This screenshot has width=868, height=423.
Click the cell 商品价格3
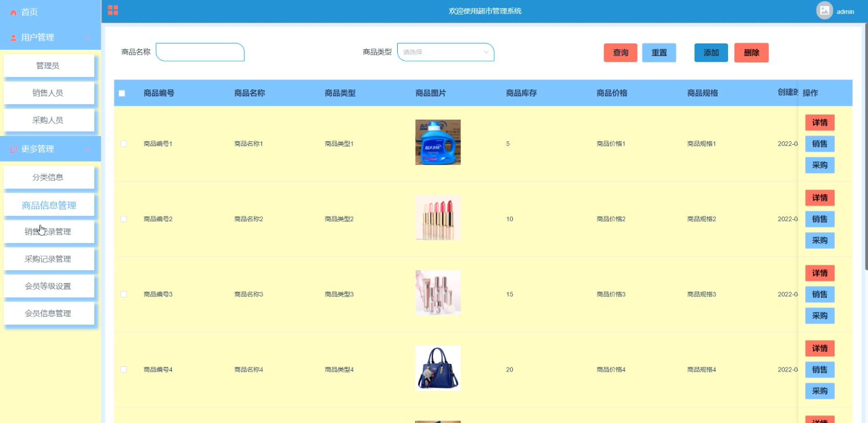[x=611, y=294]
